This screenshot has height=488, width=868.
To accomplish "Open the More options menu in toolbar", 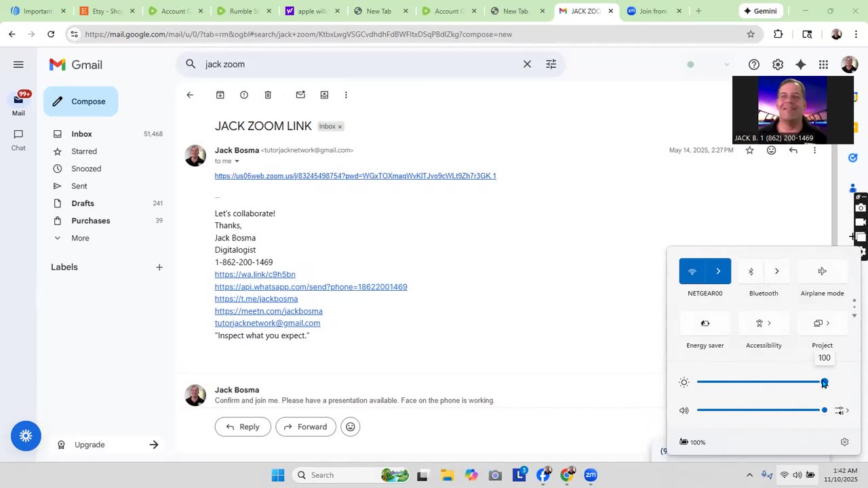I will 346,95.
